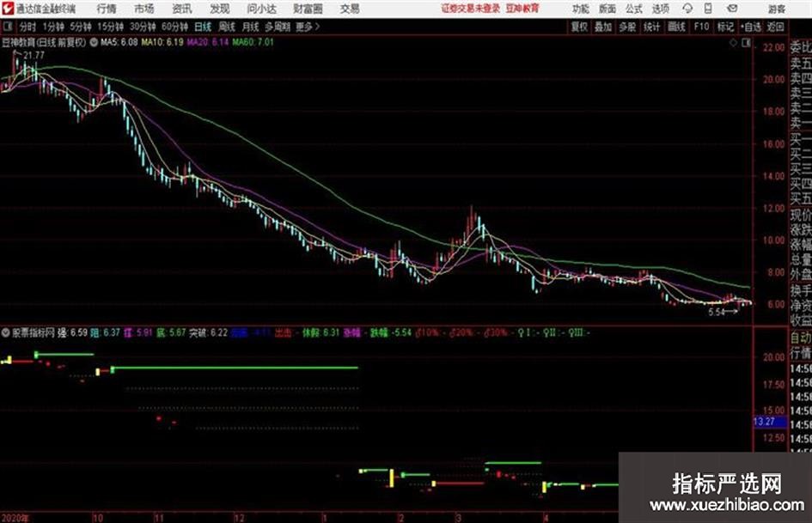812x523 pixels.
Task: Open the 财富圈 menu
Action: [308, 9]
